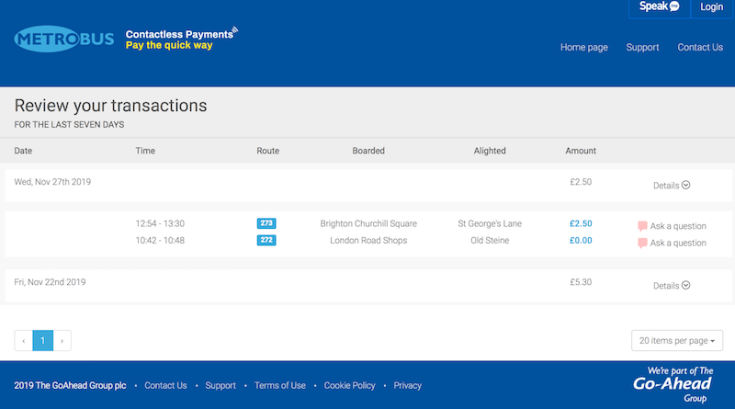Screen dimensions: 735x409
Task: Click the Go-Ahead Group logo
Action: 673,384
